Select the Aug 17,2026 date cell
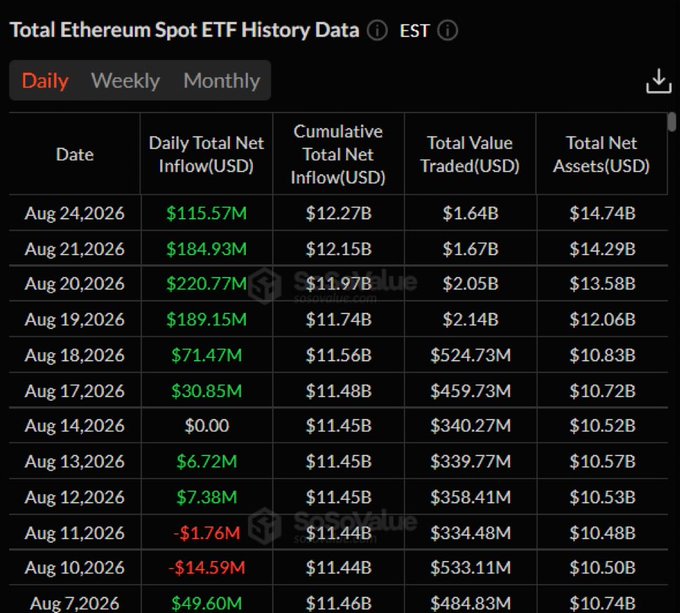680x613 pixels. (x=75, y=391)
